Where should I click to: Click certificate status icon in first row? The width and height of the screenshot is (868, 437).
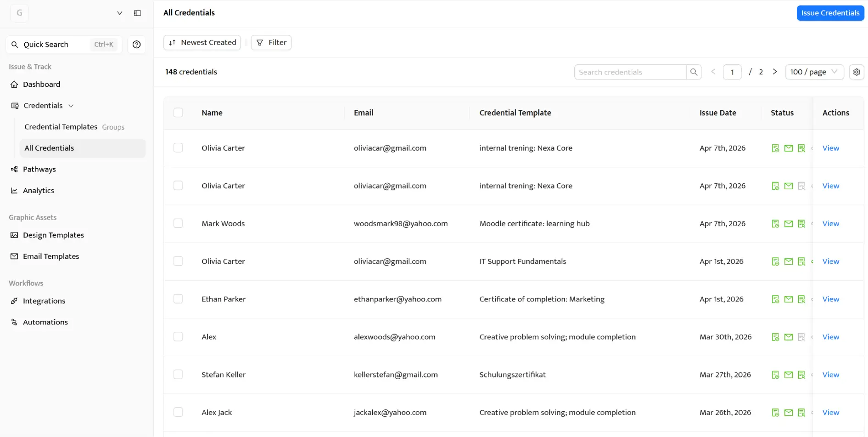pyautogui.click(x=775, y=148)
